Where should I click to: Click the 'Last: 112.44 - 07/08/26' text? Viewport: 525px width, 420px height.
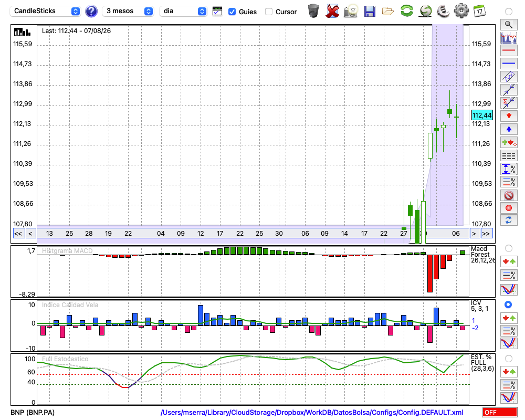point(76,31)
